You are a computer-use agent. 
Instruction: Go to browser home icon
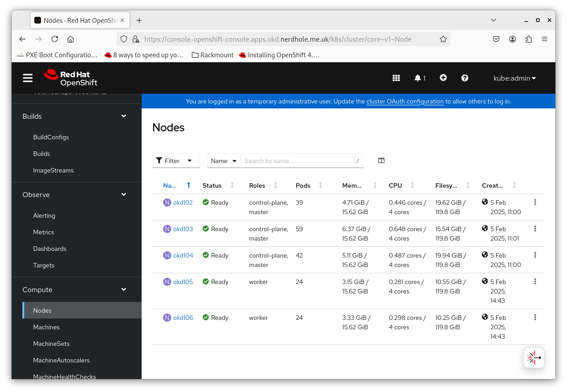[x=70, y=39]
